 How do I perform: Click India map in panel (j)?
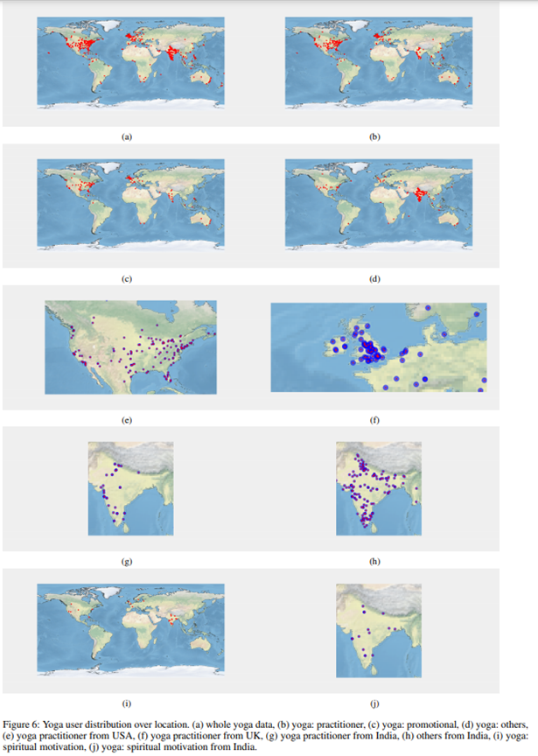379,631
